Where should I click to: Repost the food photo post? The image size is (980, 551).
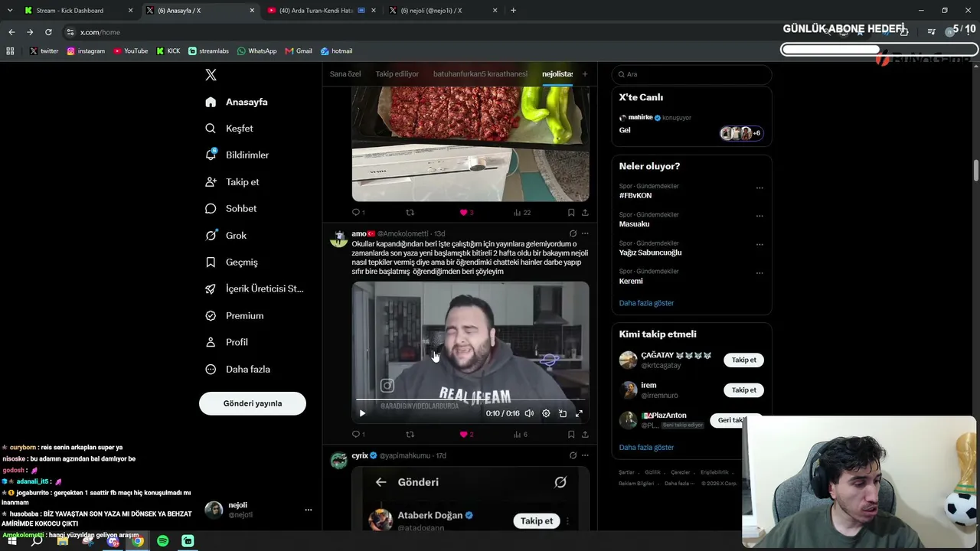tap(410, 213)
